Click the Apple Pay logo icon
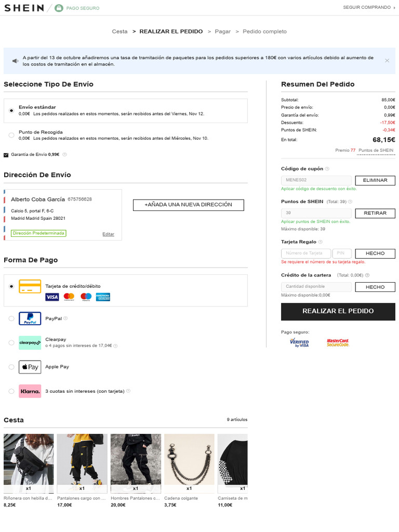This screenshot has width=399, height=532. (30, 367)
